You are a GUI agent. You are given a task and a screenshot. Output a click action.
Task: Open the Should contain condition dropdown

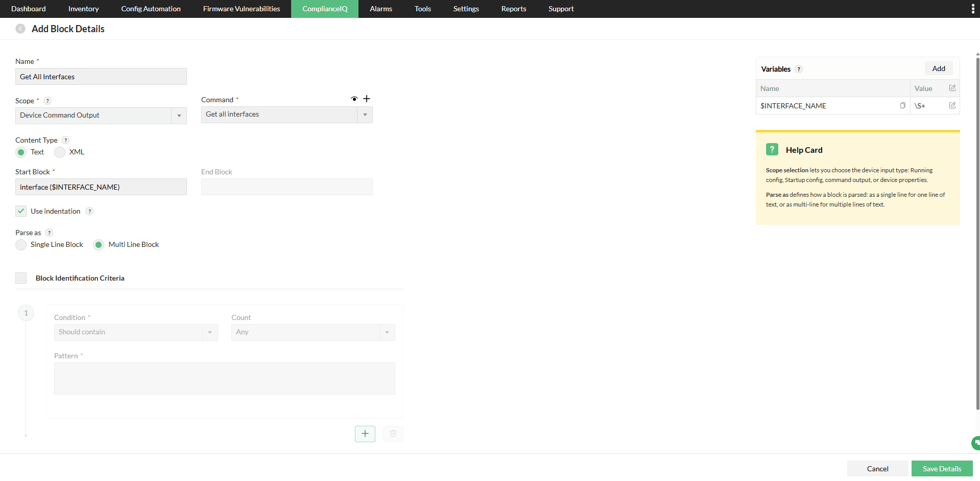click(209, 332)
